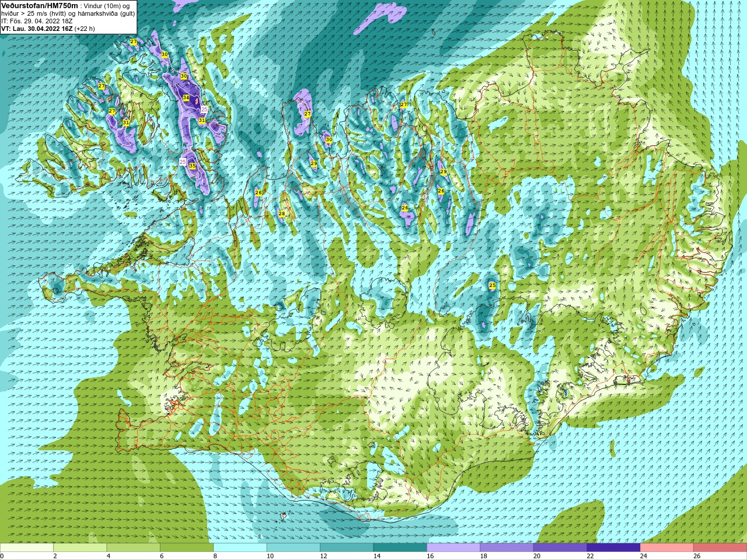Viewport: 747px width, 560px height.
Task: Pick the 18–20 m/s light purple legend swatch
Action: click(x=507, y=548)
